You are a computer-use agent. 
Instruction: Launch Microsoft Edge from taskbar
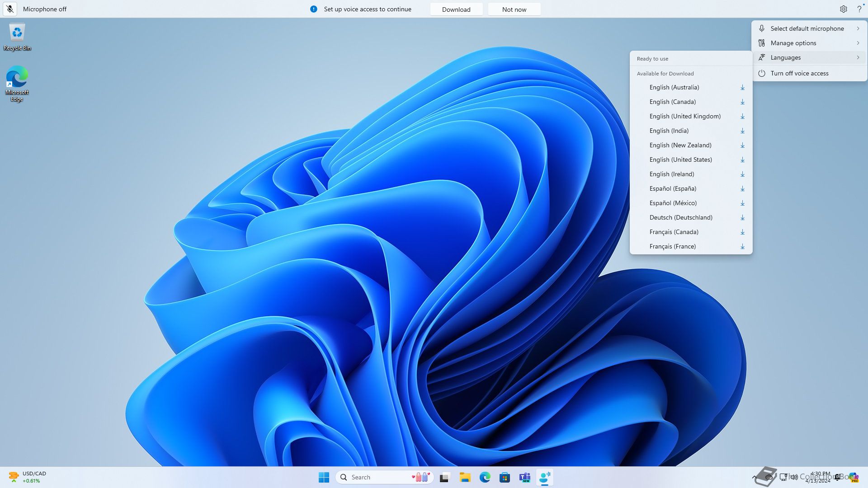point(485,477)
